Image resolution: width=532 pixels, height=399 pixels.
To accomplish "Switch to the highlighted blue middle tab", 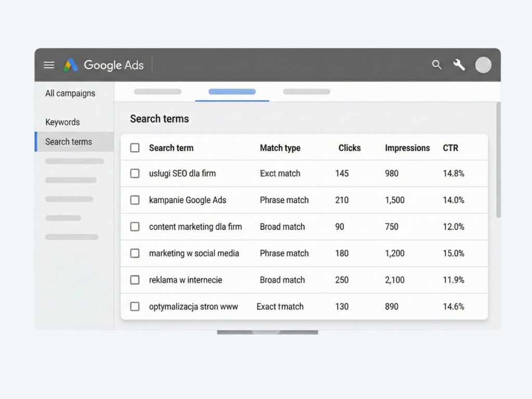I will (232, 92).
